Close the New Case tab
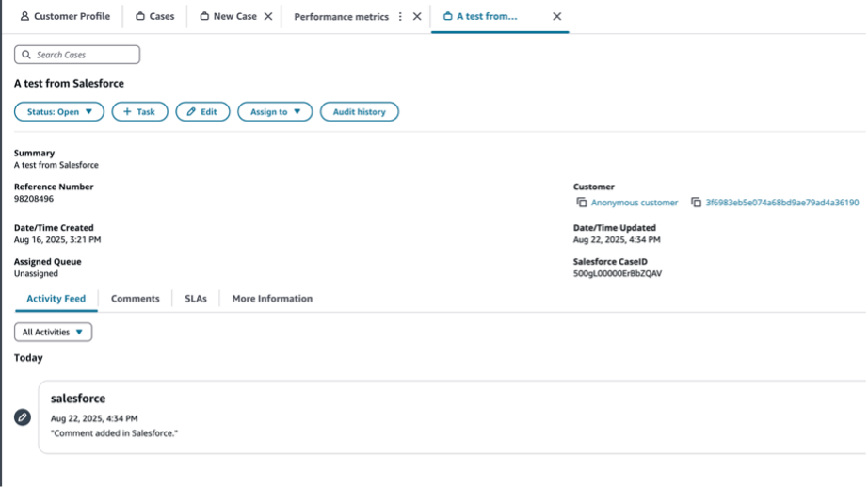Viewport: 868px width, 489px height. coord(268,17)
